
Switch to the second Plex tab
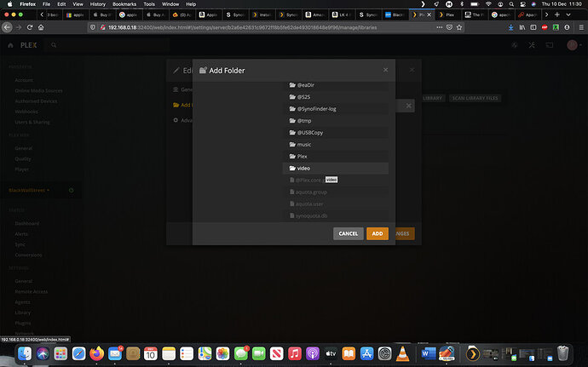click(x=447, y=14)
